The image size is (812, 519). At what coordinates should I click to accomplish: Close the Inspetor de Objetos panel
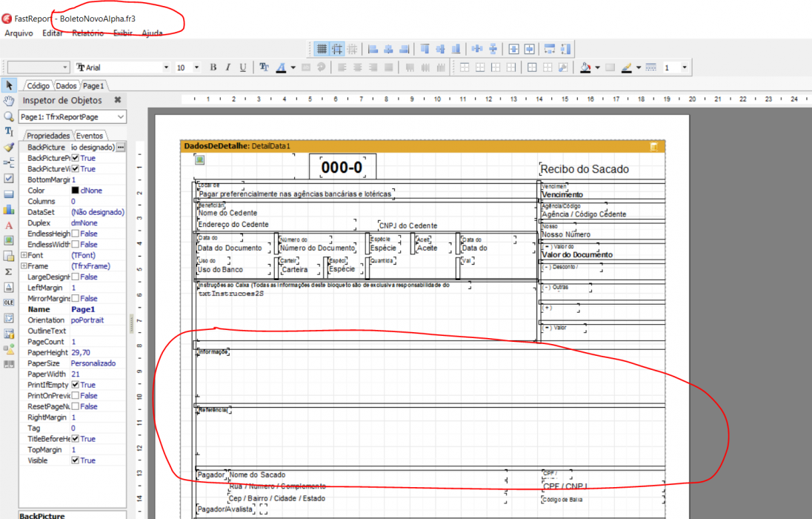coord(118,100)
